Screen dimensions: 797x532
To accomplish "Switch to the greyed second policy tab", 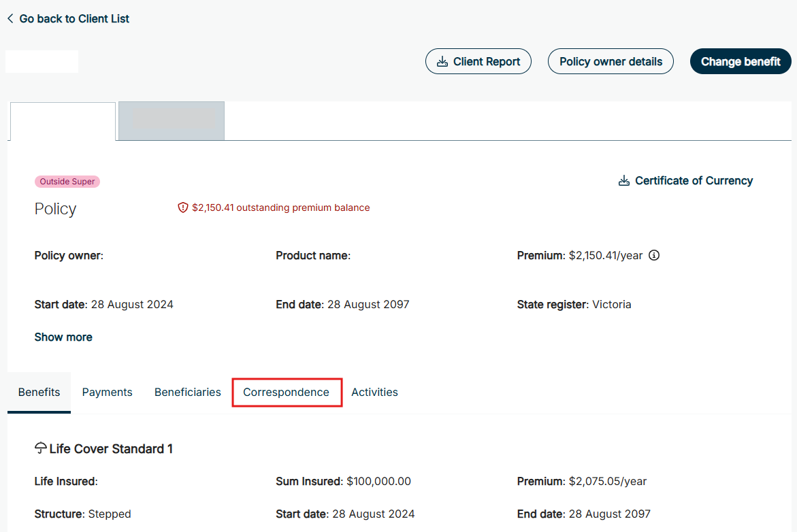I will point(172,121).
